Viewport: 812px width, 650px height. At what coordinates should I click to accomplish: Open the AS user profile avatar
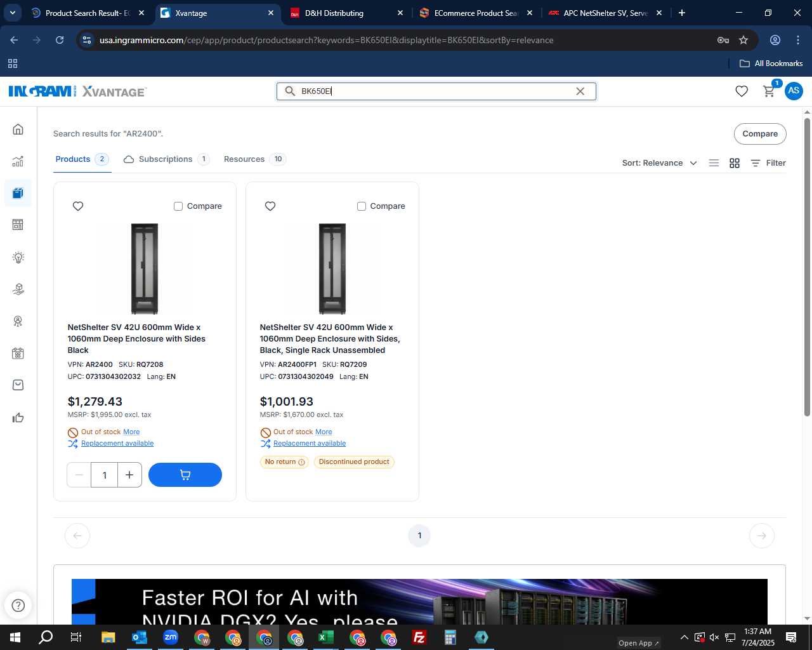pos(794,91)
